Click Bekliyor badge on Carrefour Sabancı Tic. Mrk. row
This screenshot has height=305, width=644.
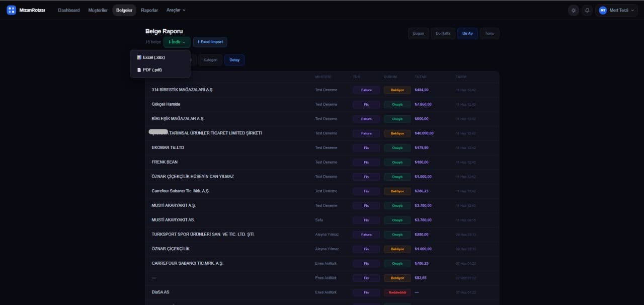[x=397, y=191]
